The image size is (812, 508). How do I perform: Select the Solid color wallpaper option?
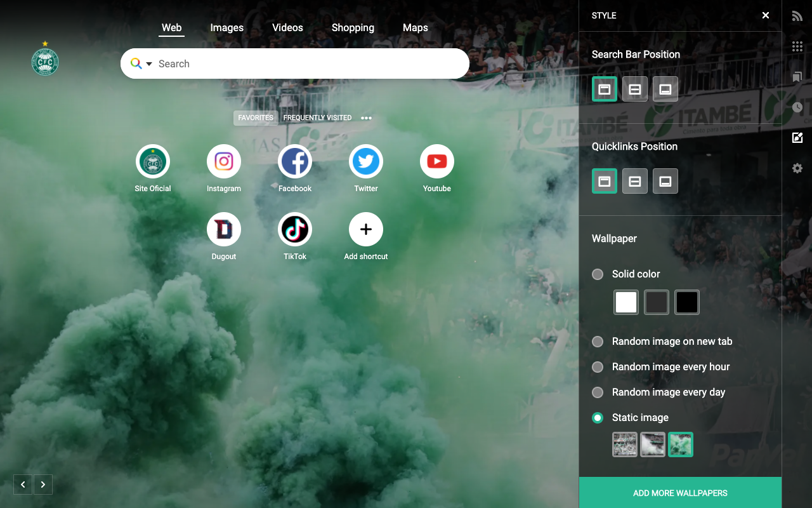(x=598, y=274)
